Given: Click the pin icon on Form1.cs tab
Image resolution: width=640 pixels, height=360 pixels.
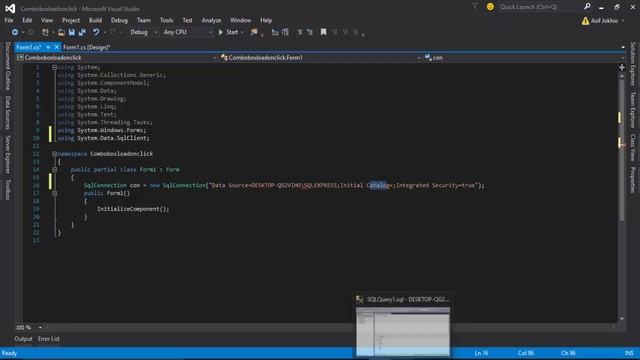Looking at the screenshot, I should click(x=48, y=47).
